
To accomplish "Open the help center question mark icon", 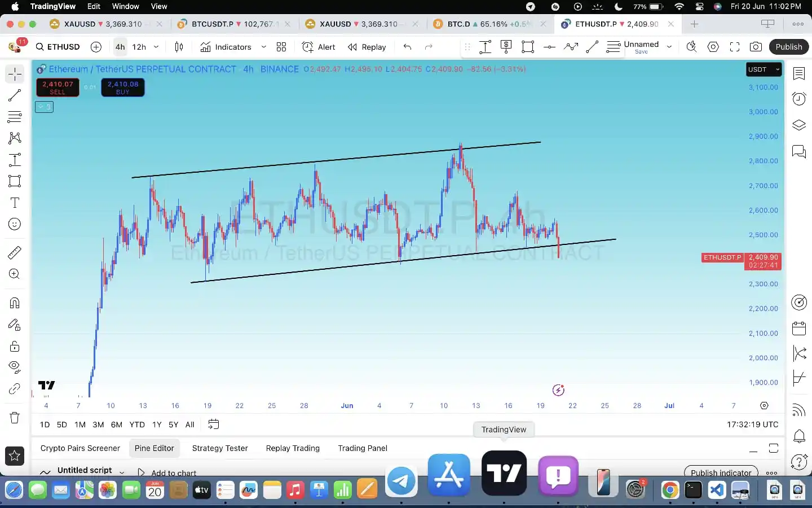I will click(799, 462).
